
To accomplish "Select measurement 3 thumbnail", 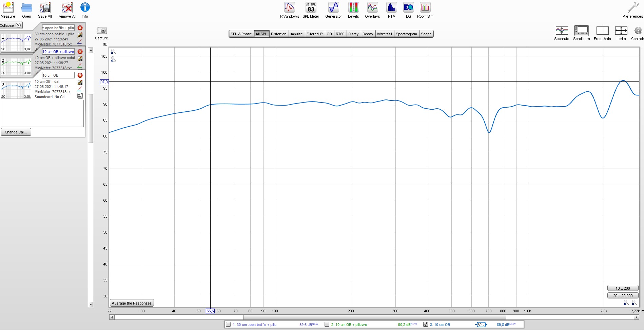I will click(x=16, y=90).
